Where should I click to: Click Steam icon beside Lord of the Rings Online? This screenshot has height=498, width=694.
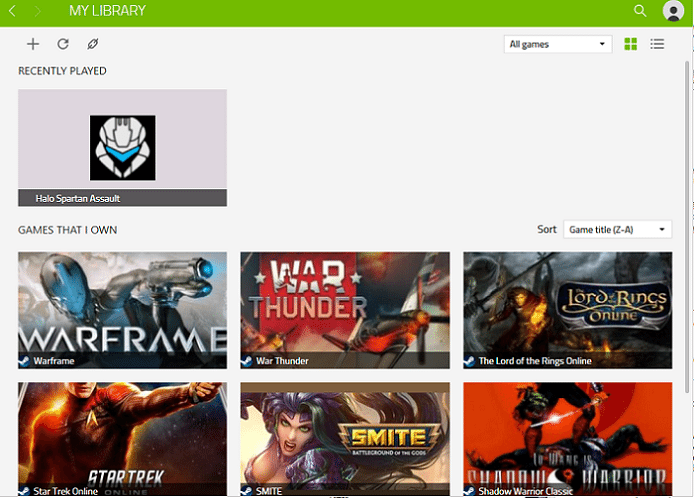point(469,361)
